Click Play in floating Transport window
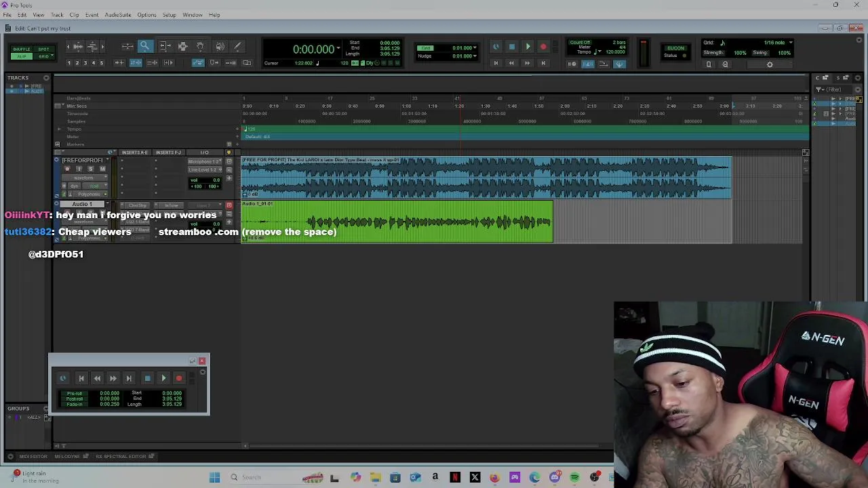 click(x=163, y=378)
